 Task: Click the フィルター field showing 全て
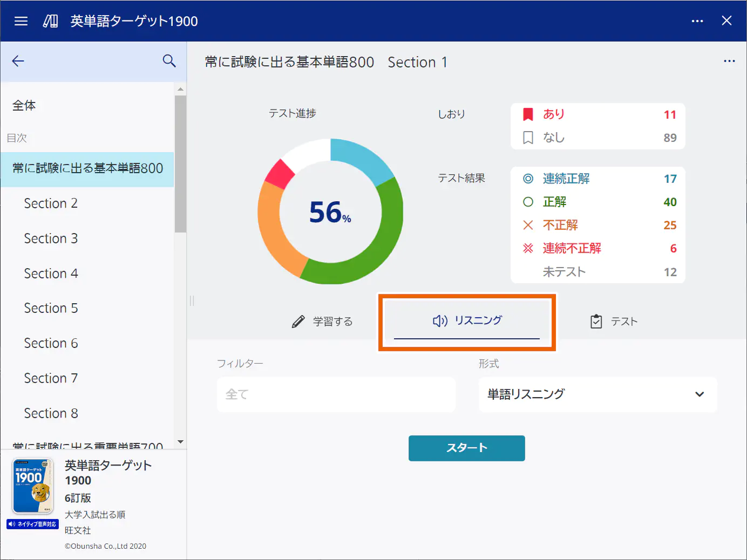click(336, 394)
